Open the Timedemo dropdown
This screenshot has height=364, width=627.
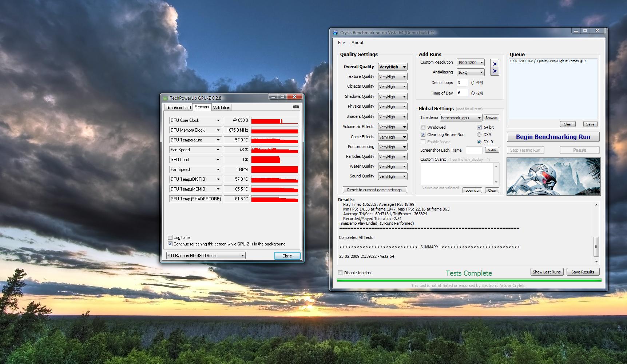(461, 118)
